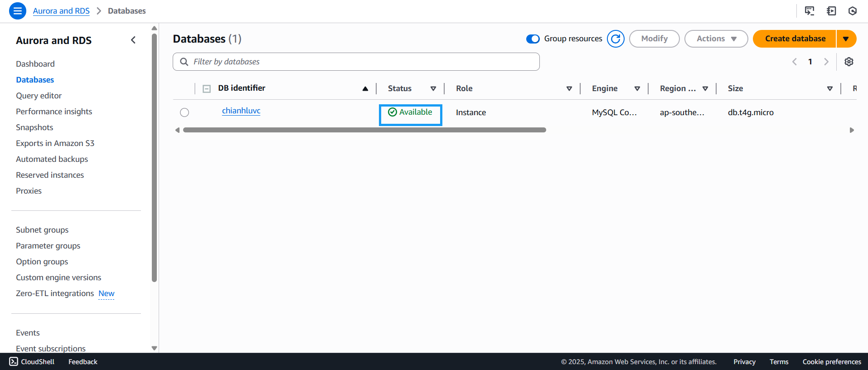Select the chianhluvc database radio button
Screen dimensions: 868x370
pos(184,112)
